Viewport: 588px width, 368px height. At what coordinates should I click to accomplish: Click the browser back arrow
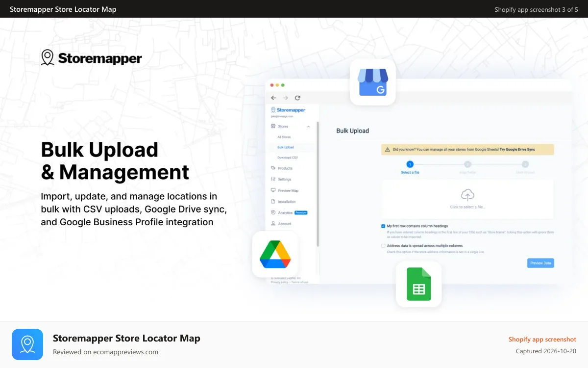[x=273, y=98]
